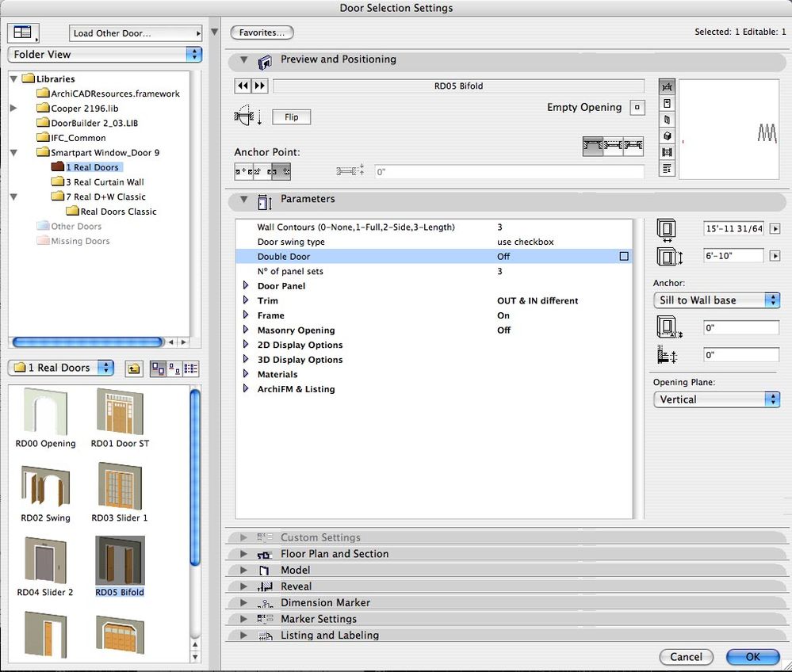The image size is (792, 672).
Task: Expand the Floor Plan and Section panel
Action: point(244,554)
